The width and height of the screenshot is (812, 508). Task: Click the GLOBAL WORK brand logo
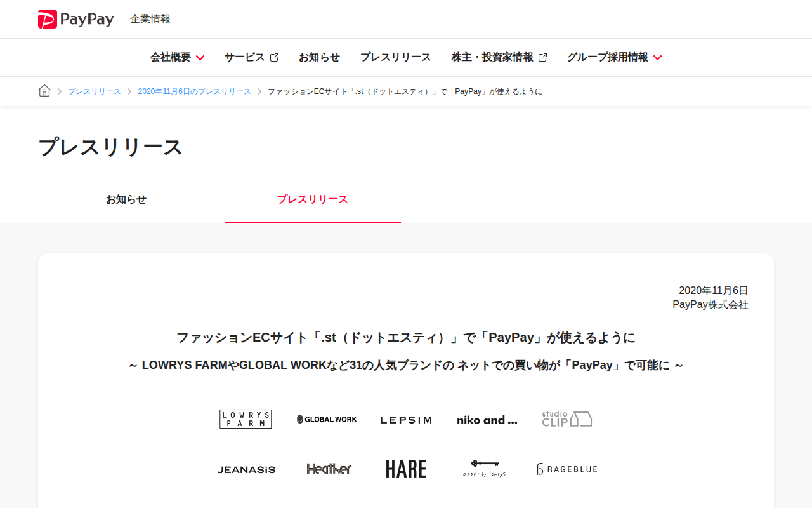point(327,419)
